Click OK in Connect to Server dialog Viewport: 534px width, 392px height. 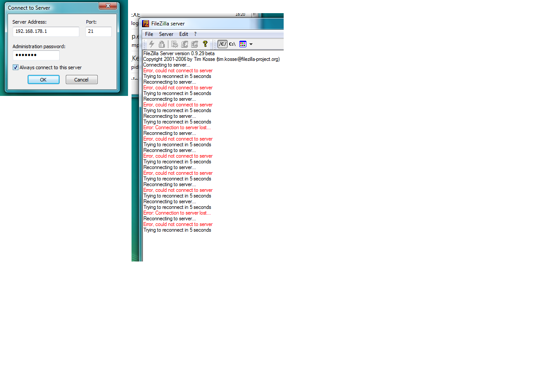tap(43, 80)
